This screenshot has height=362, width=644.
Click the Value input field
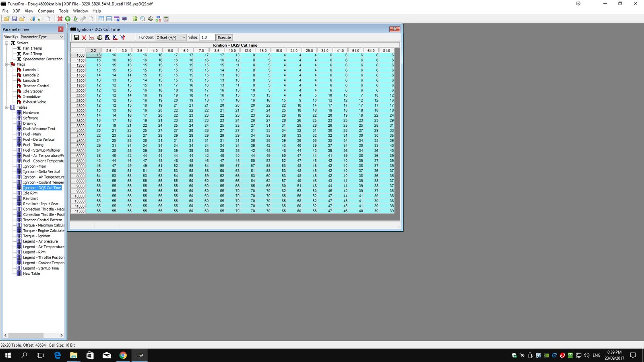[x=207, y=37]
